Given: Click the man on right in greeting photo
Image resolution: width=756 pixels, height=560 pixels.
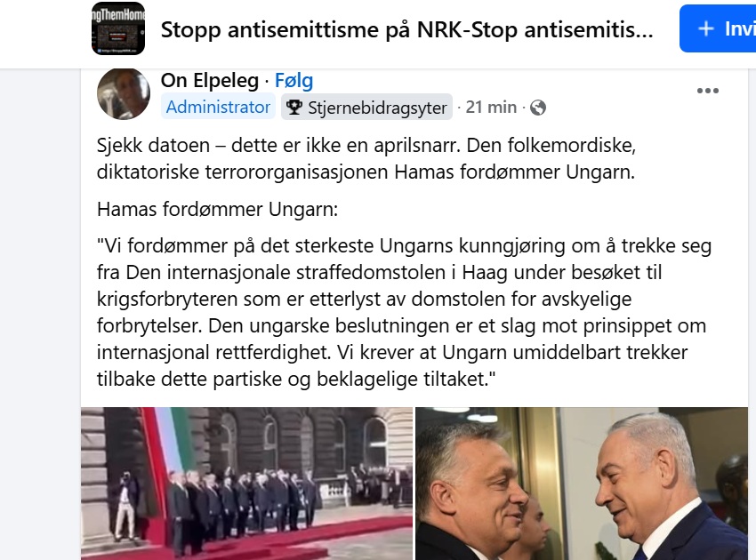Looking at the screenshot, I should click(671, 487).
